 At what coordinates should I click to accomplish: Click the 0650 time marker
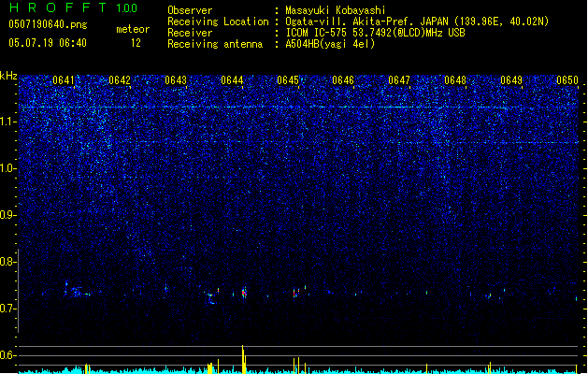pyautogui.click(x=567, y=80)
